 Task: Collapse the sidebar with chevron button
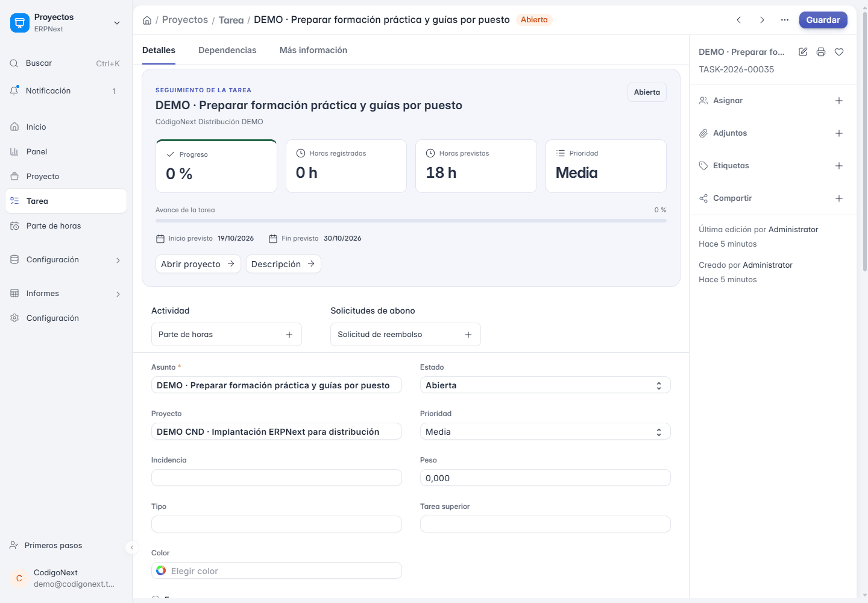[132, 548]
